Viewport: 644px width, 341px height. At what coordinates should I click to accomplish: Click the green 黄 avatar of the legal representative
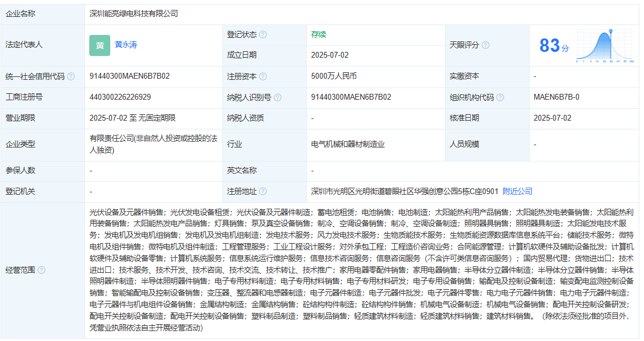click(100, 45)
